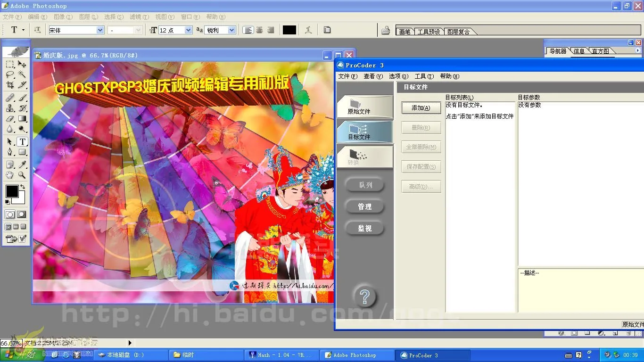Select the Lasso tool

tap(9, 74)
